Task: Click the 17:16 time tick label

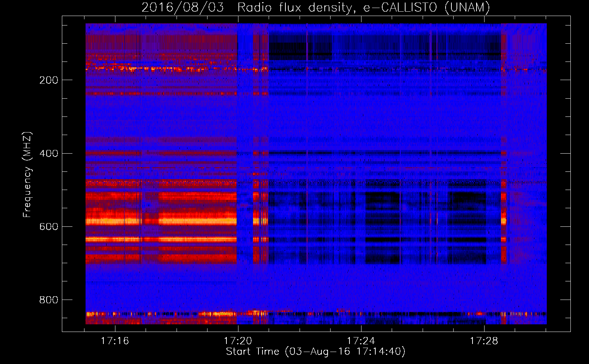Action: tap(115, 341)
